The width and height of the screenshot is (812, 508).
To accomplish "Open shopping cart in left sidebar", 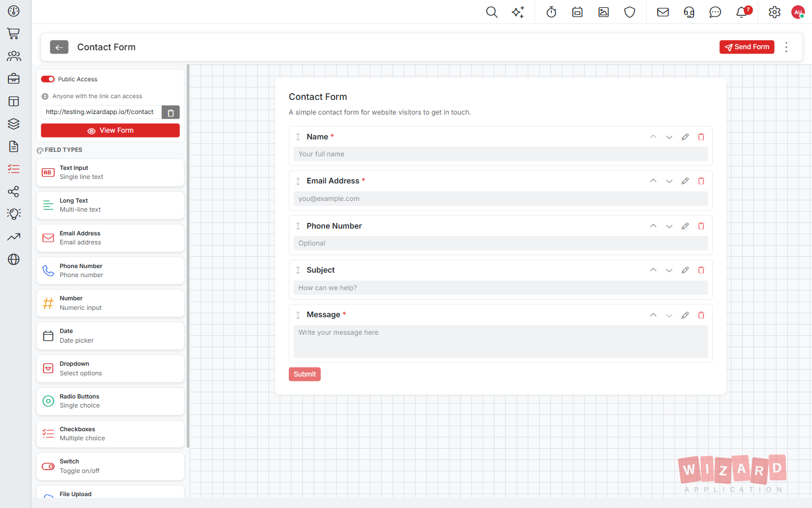I will pos(14,33).
